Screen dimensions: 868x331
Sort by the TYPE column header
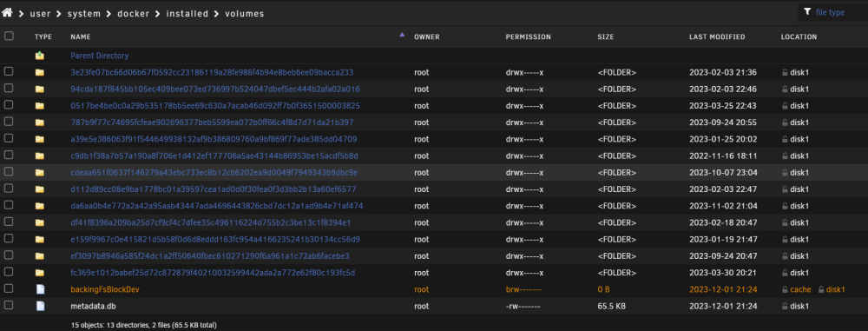pos(43,37)
